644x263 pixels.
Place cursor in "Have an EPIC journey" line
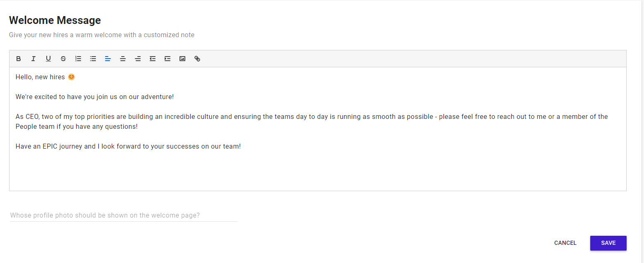click(x=128, y=147)
